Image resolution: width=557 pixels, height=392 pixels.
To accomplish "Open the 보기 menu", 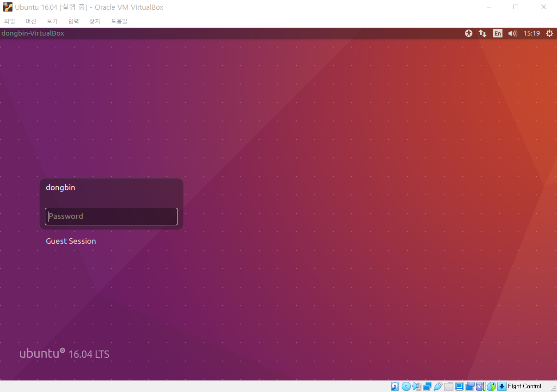I will 52,21.
